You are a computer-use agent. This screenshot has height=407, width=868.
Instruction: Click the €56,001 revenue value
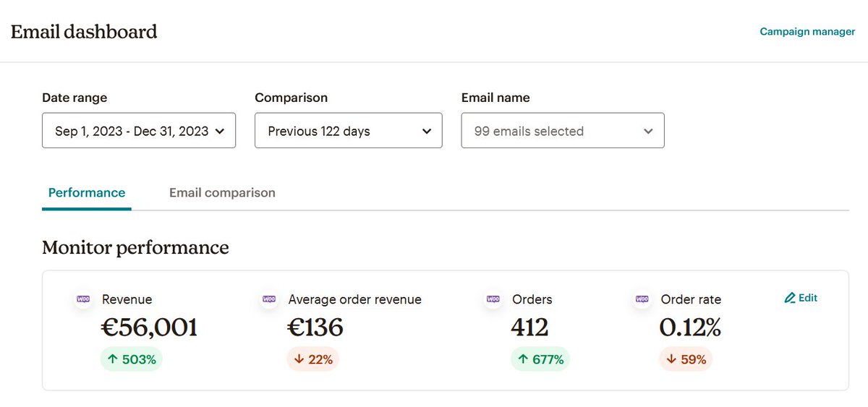coord(149,327)
